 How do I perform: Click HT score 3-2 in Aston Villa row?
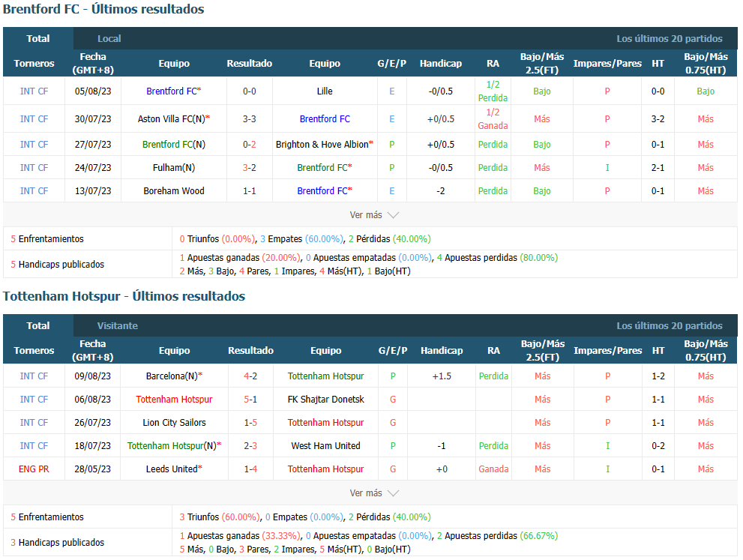(658, 119)
